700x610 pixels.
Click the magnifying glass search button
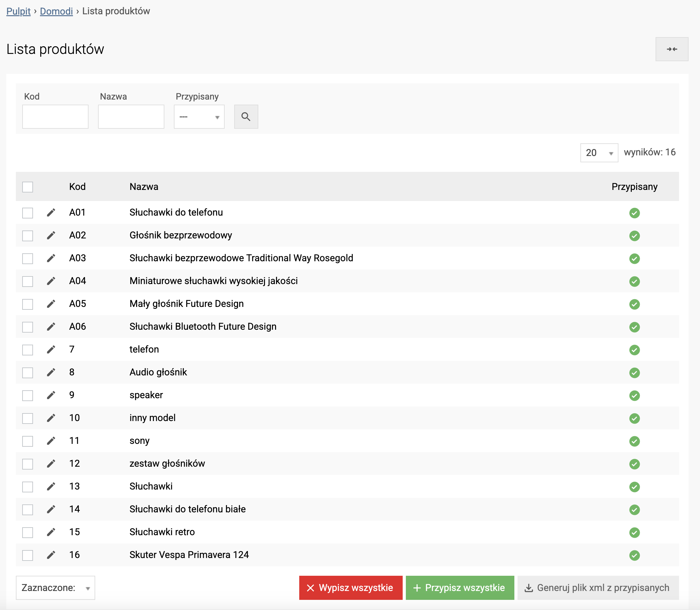tap(246, 117)
